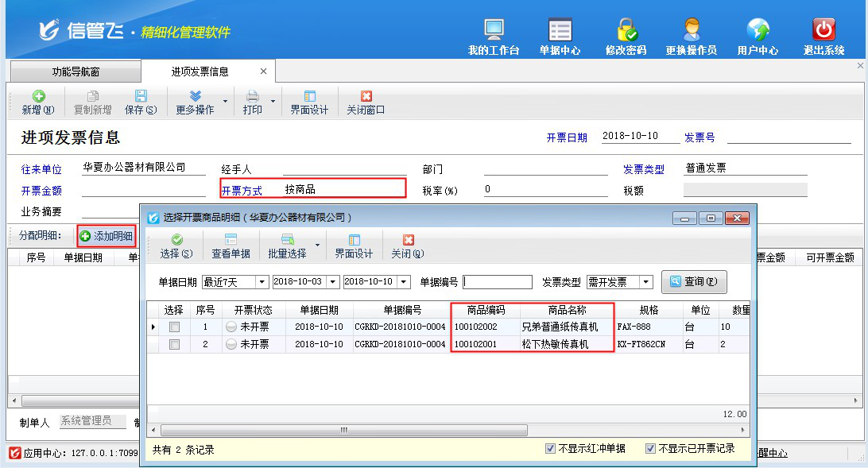Click 退出系统 power icon

(x=823, y=32)
